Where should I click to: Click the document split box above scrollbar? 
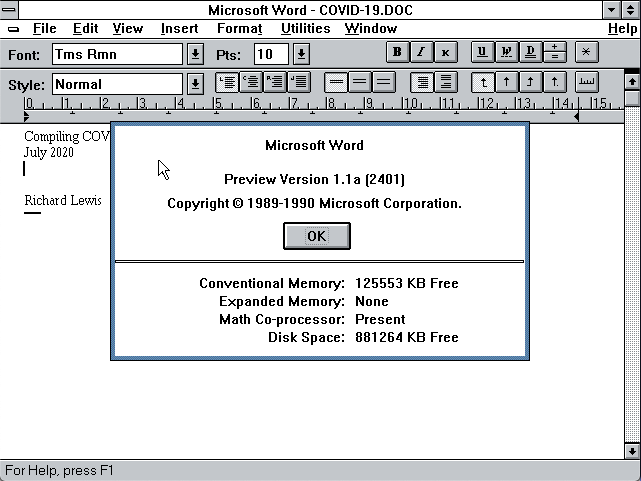632,71
